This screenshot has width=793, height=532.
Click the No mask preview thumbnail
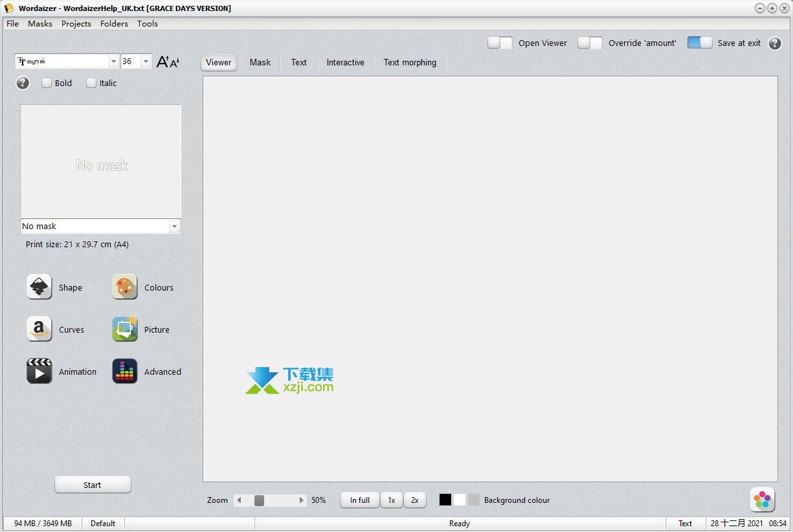(x=101, y=161)
